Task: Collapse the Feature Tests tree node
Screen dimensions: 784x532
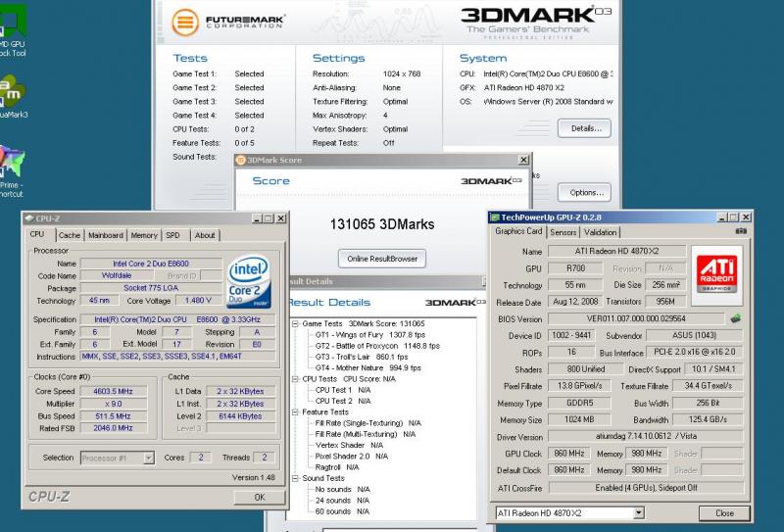Action: click(x=296, y=412)
